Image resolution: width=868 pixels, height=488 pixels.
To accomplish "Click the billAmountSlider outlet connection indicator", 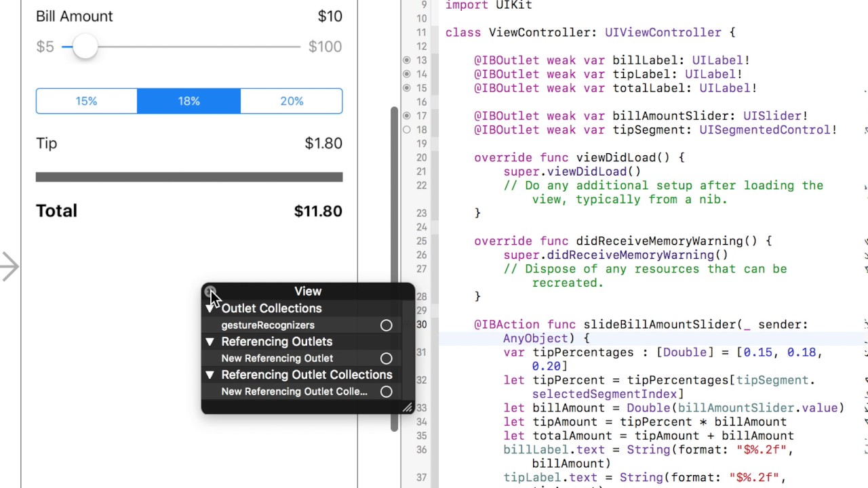I will click(x=407, y=116).
